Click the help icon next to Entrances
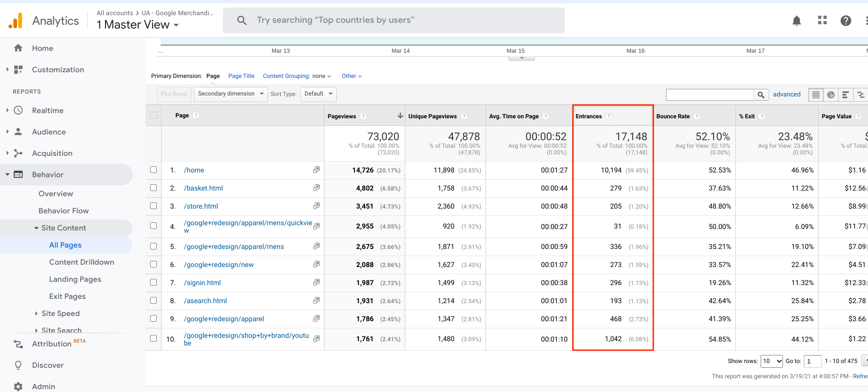The image size is (868, 392). pos(609,116)
